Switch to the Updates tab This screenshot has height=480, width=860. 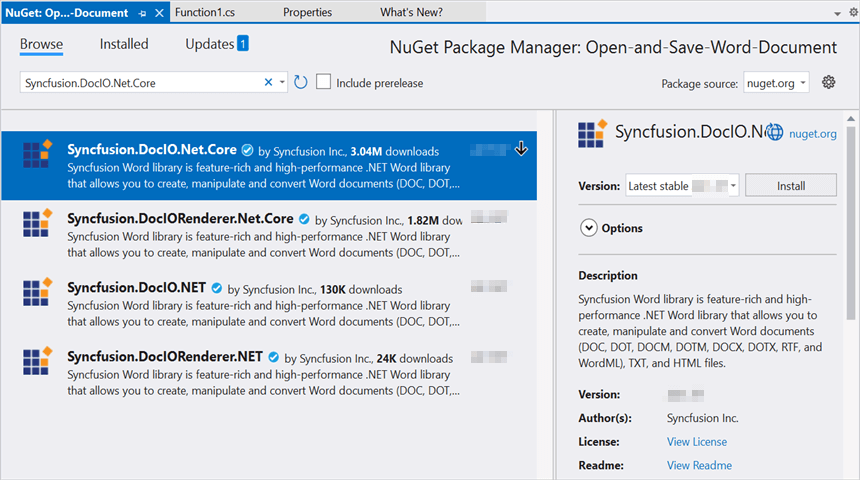(x=210, y=44)
